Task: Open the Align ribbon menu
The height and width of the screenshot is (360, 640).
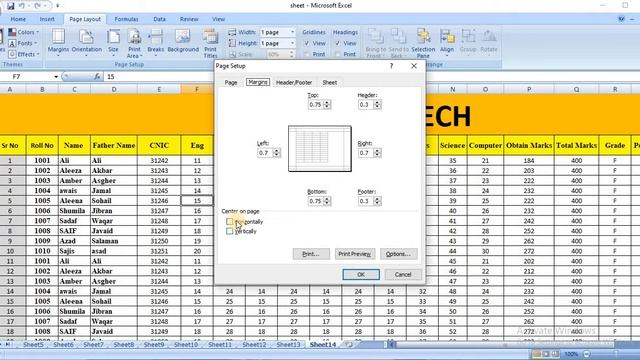Action: tap(447, 42)
